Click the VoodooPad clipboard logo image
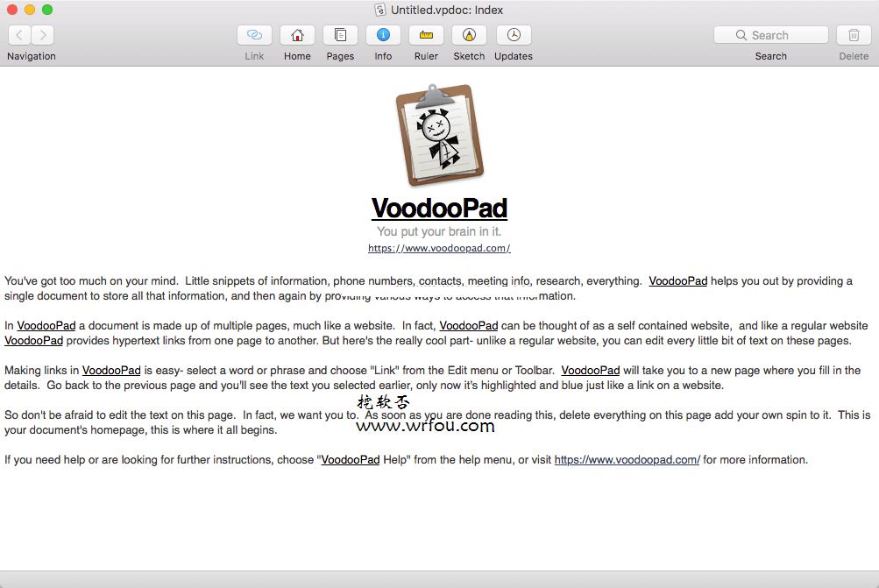The image size is (879, 588). 440,135
